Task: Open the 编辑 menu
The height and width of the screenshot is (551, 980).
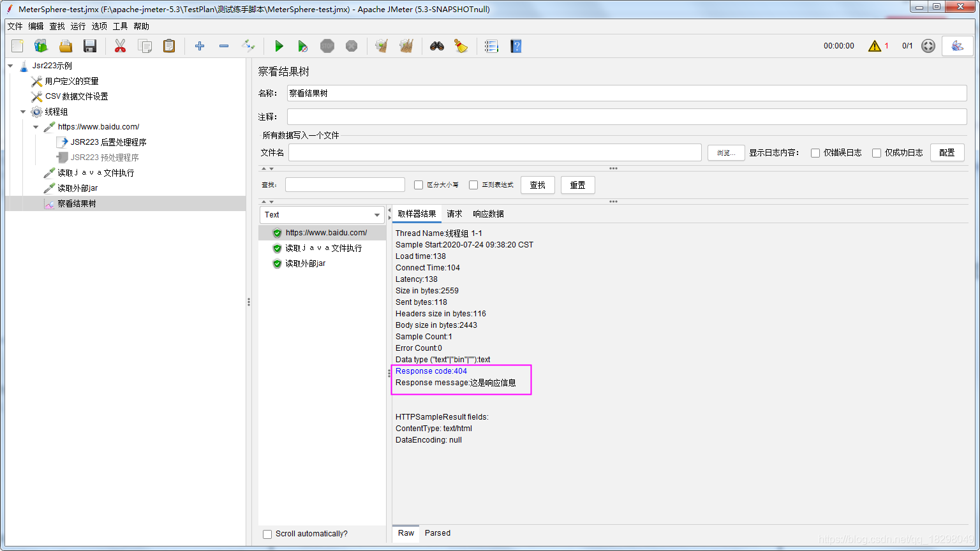Action: pos(36,26)
